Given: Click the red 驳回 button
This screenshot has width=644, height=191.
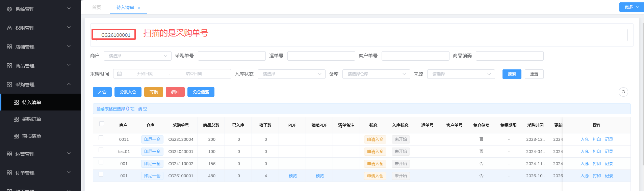Looking at the screenshot, I should [x=175, y=92].
